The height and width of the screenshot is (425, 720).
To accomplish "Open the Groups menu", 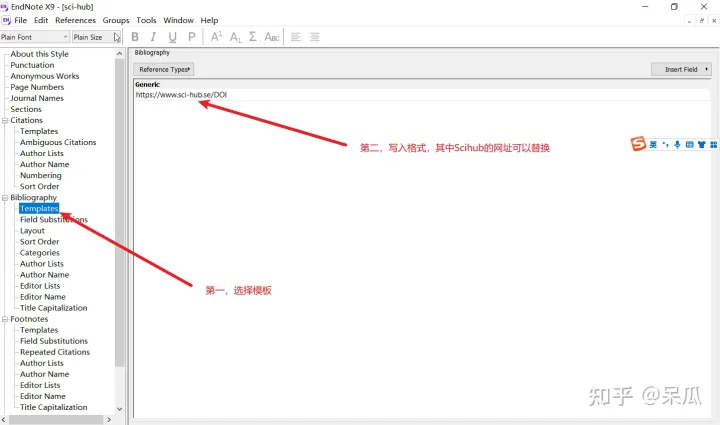I will point(116,20).
